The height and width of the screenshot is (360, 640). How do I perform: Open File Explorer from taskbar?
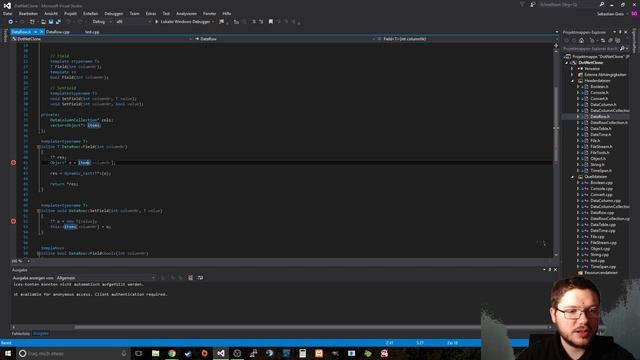[156, 353]
